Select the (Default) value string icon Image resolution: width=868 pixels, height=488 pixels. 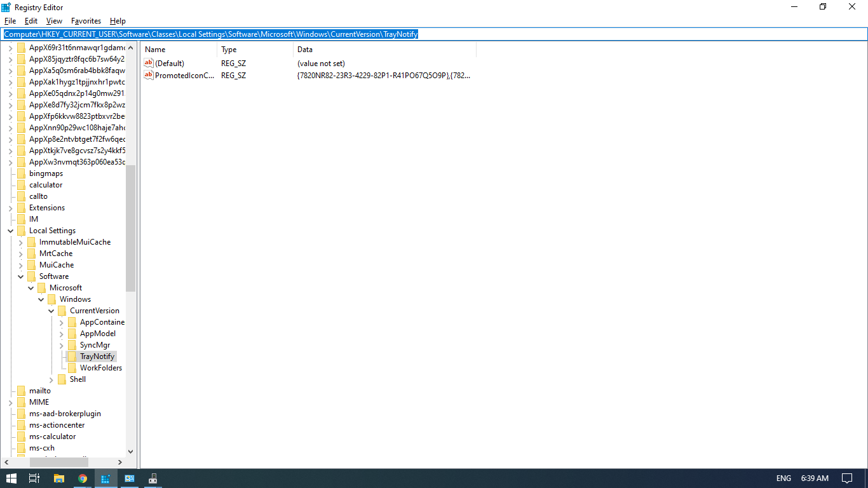coord(149,63)
